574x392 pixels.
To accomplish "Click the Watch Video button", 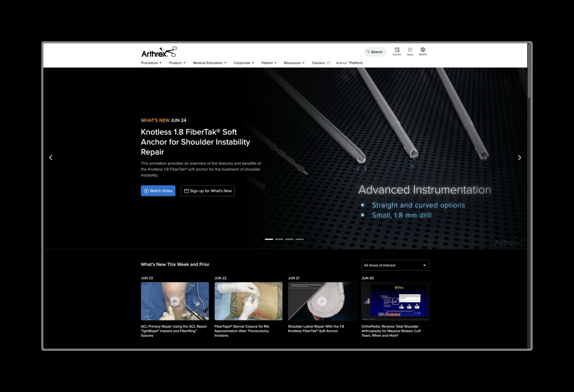I will [x=158, y=191].
